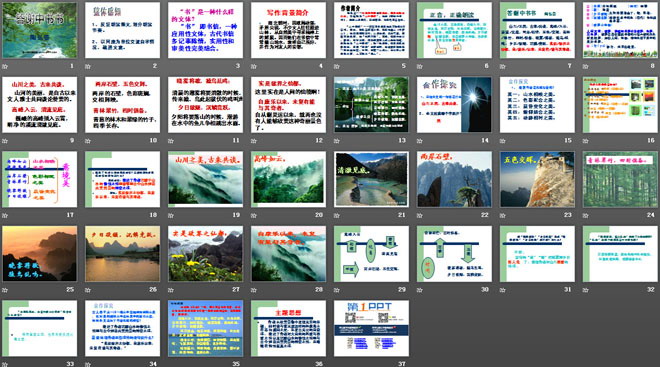
Task: Click the star icon beneath slide 36
Action: point(254,364)
